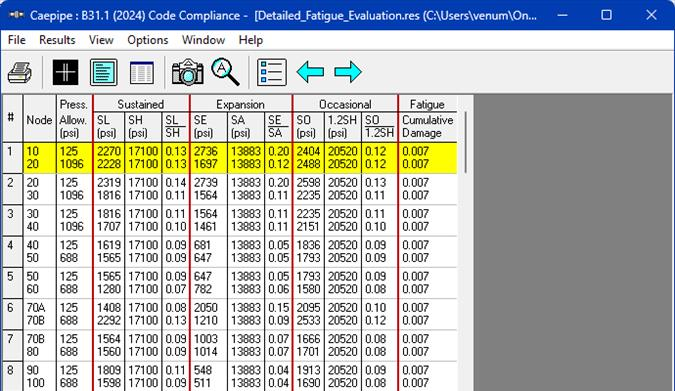Click the SL (psi) column header
This screenshot has height=391, width=675.
click(x=108, y=127)
